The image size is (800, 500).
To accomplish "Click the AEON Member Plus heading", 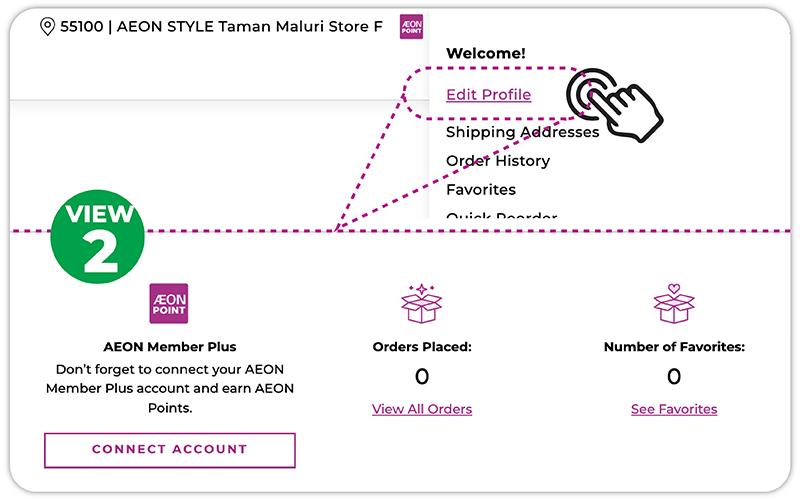I will pos(170,347).
